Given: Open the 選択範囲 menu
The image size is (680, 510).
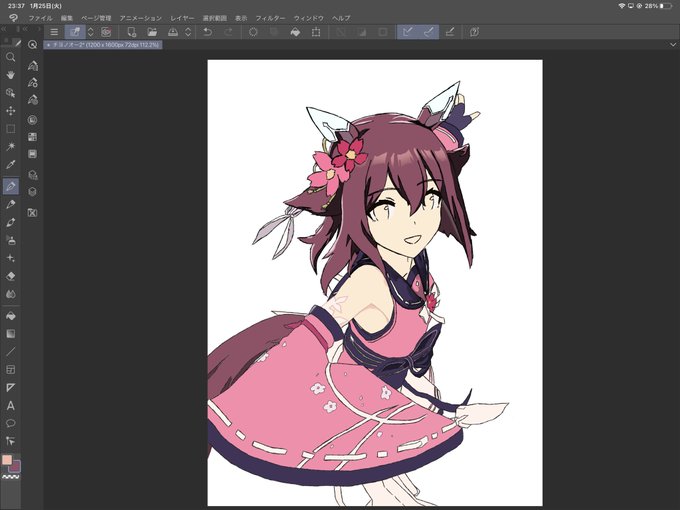Looking at the screenshot, I should click(215, 18).
